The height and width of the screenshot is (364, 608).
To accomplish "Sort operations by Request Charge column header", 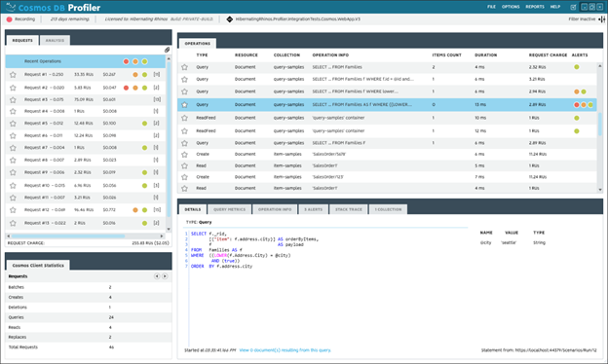I will pos(548,55).
